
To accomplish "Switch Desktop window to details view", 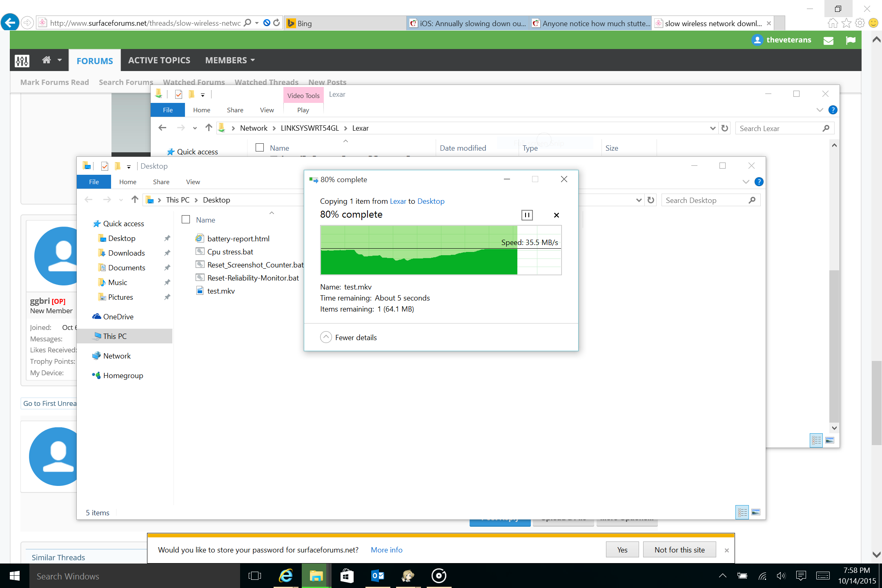I will tap(742, 512).
